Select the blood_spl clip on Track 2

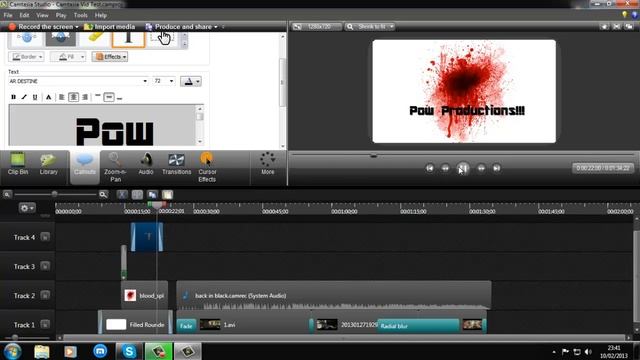[x=145, y=295]
